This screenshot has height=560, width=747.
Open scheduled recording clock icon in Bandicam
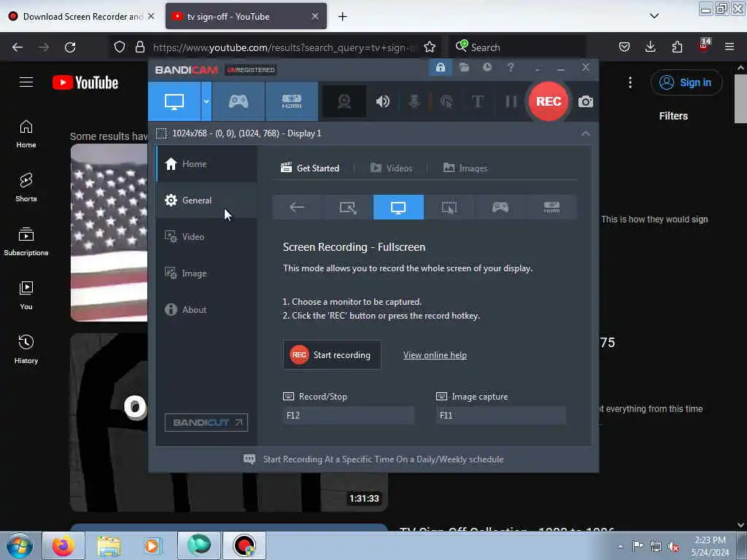(x=487, y=68)
